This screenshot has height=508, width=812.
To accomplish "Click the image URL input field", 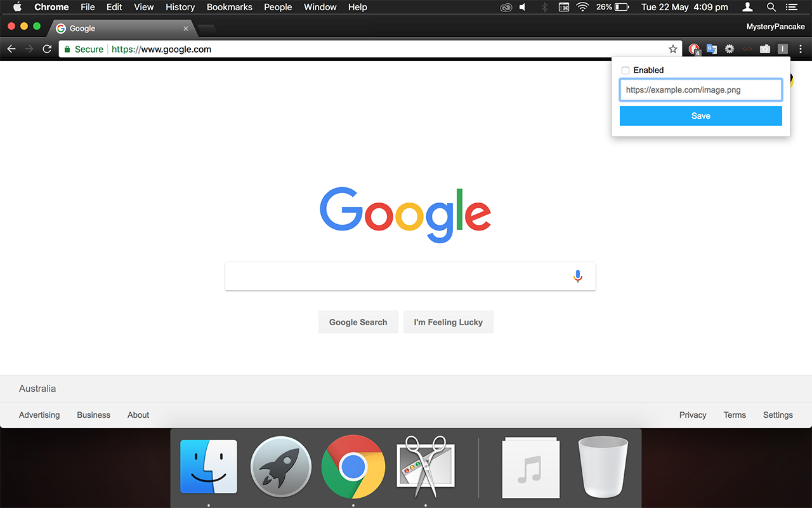I will click(x=701, y=90).
